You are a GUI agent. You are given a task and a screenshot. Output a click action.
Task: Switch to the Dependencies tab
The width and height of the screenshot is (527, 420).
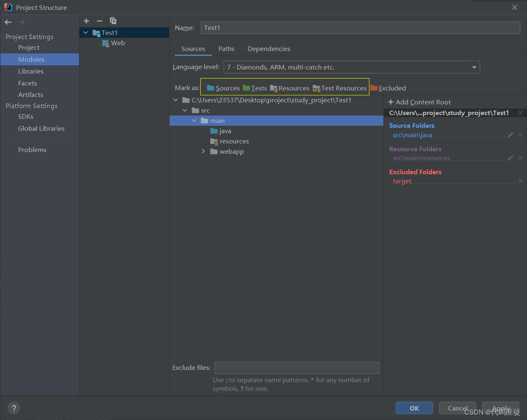tap(269, 48)
